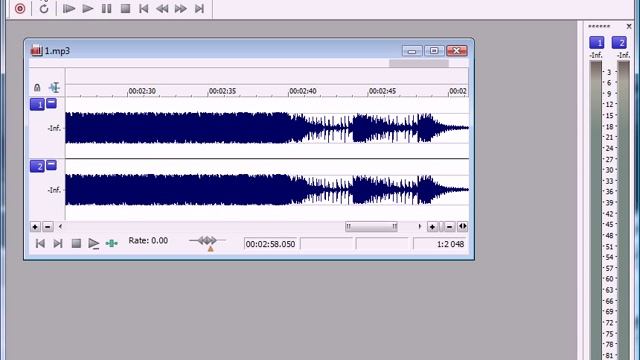640x360 pixels.
Task: Collapse channel 2 with its minus button
Action: pos(51,165)
